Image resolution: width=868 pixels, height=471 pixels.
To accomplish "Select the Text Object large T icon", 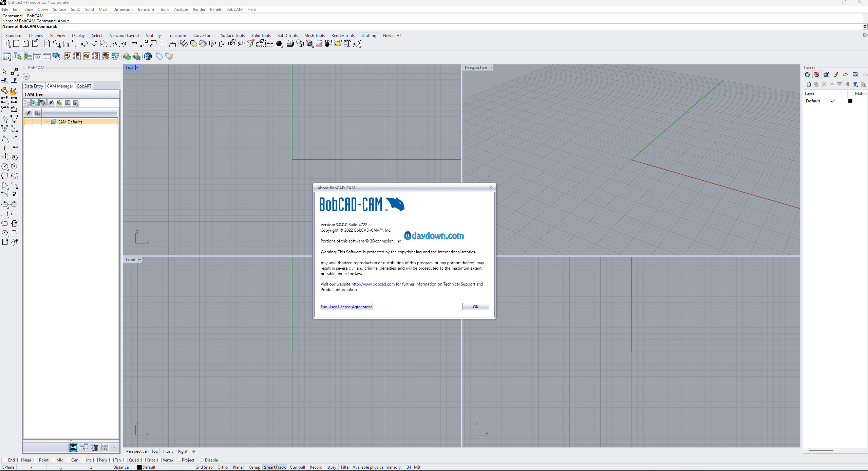I will [347, 44].
